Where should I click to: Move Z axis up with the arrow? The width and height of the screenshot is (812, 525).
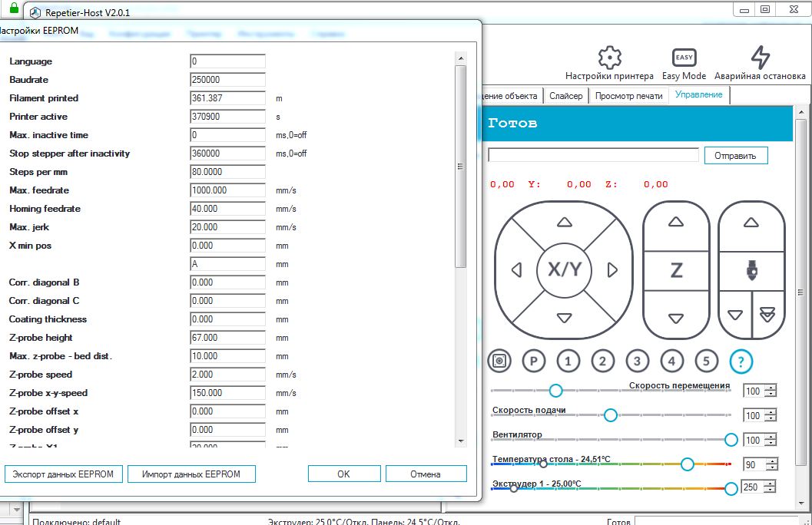(676, 223)
